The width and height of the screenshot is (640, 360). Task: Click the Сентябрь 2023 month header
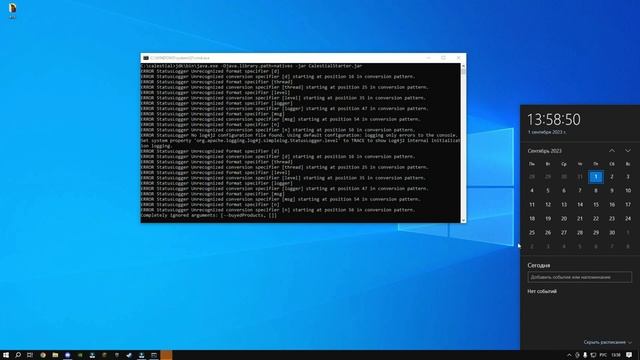[x=544, y=151]
